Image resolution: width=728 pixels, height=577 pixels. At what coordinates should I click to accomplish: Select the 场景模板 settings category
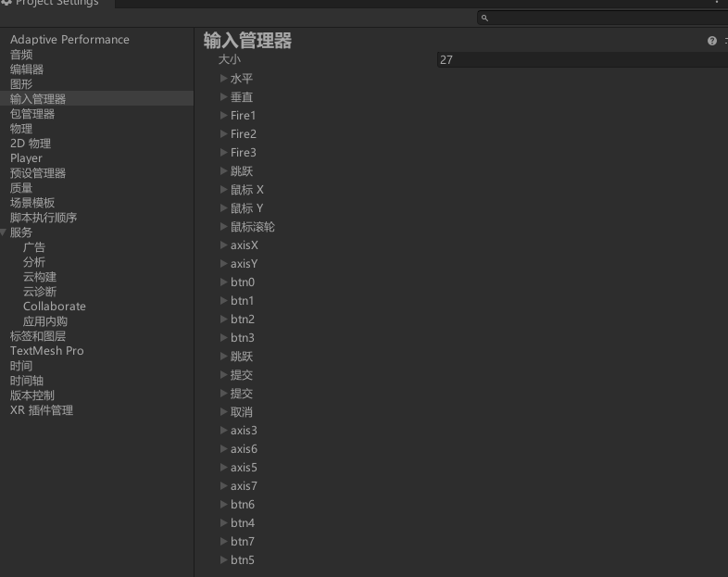32,203
